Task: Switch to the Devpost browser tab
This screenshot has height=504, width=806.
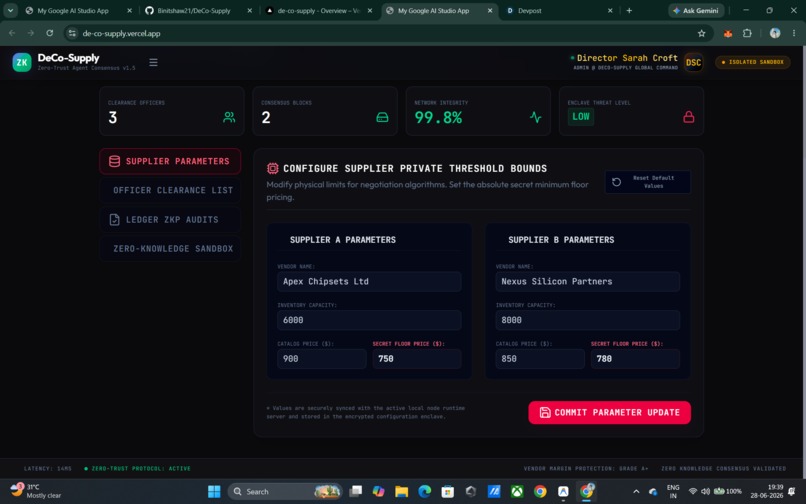Action: (x=558, y=10)
